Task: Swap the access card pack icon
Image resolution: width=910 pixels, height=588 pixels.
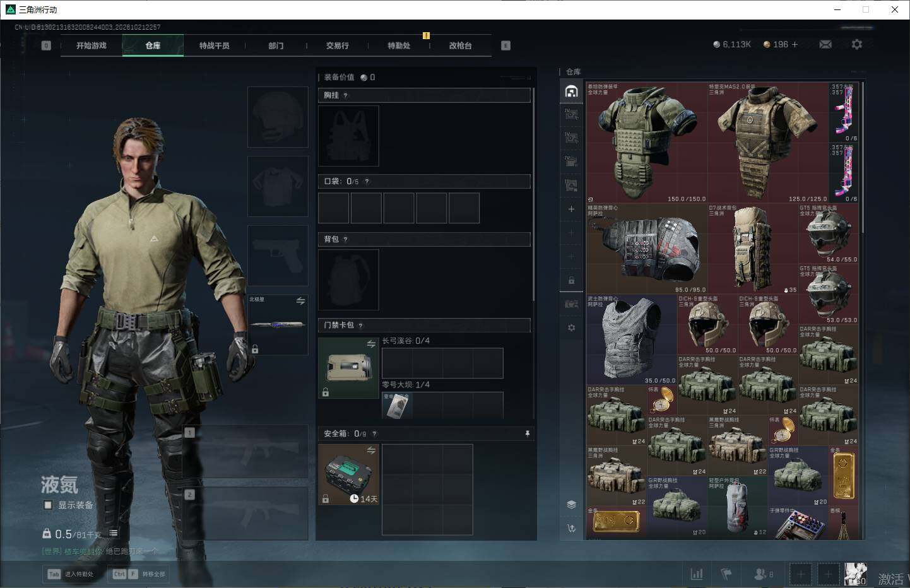Action: coord(371,344)
